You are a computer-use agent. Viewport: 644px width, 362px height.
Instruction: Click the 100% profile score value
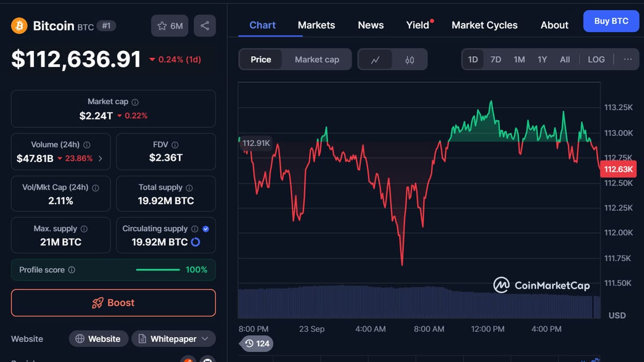pyautogui.click(x=196, y=270)
